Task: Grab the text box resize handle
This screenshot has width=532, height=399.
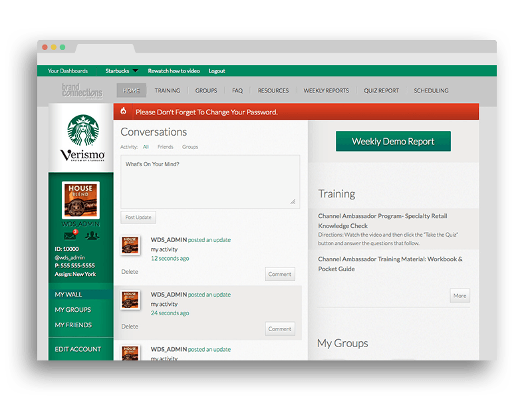Action: 293,201
